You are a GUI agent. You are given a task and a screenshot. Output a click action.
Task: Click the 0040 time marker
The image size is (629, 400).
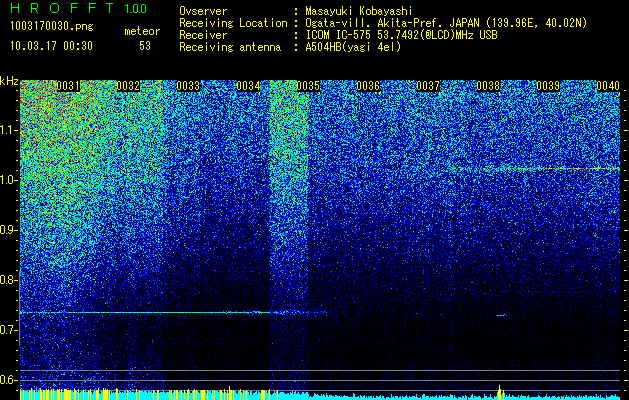pyautogui.click(x=608, y=86)
